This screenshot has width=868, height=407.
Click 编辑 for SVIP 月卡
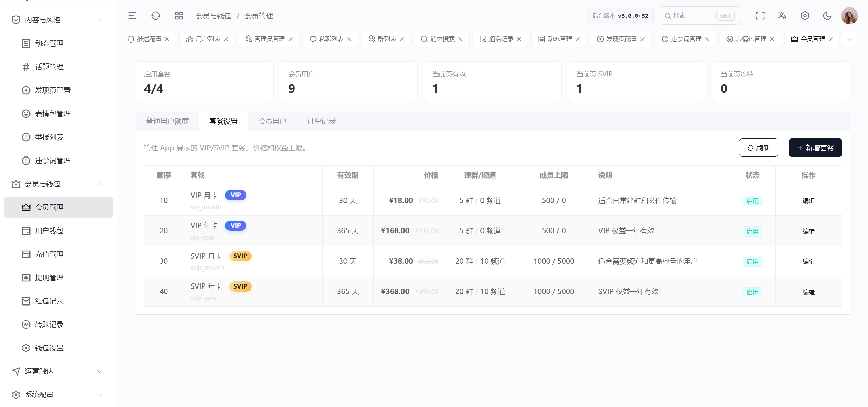point(809,261)
